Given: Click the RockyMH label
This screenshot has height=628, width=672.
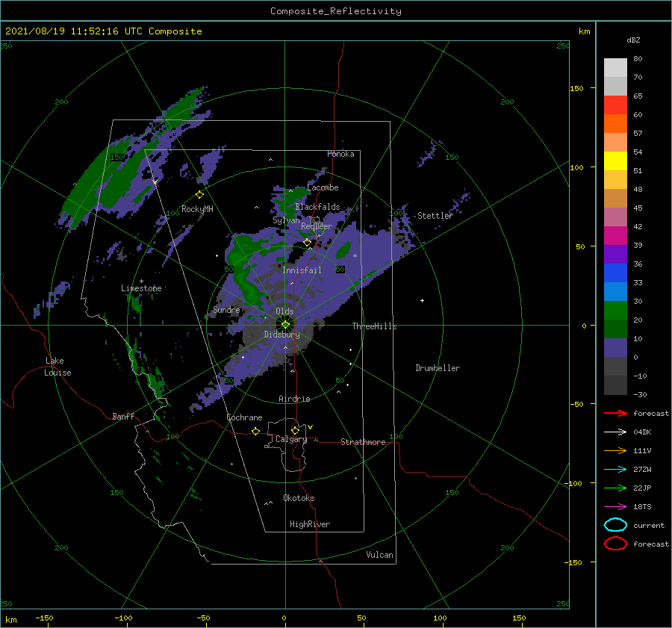Looking at the screenshot, I should click(197, 209).
